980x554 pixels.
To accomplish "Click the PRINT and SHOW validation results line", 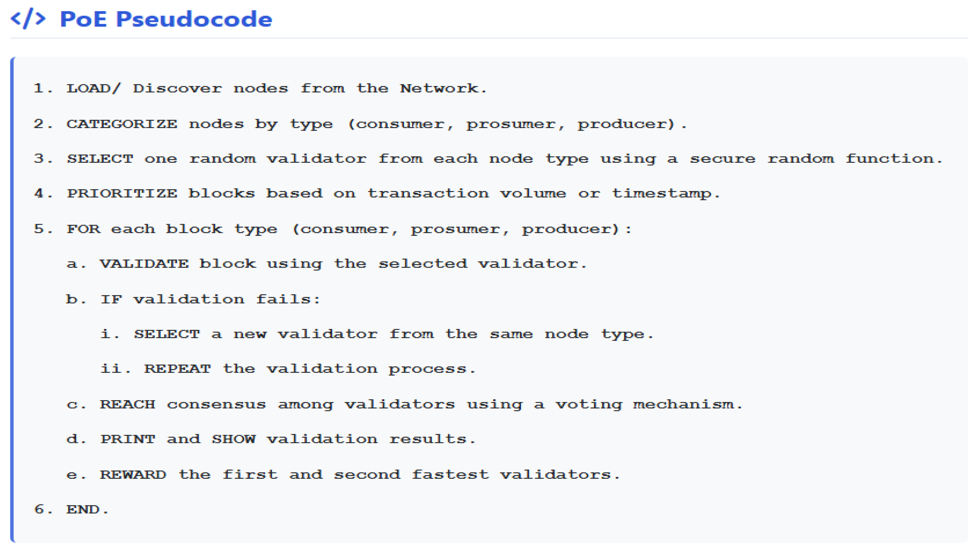I will (271, 440).
